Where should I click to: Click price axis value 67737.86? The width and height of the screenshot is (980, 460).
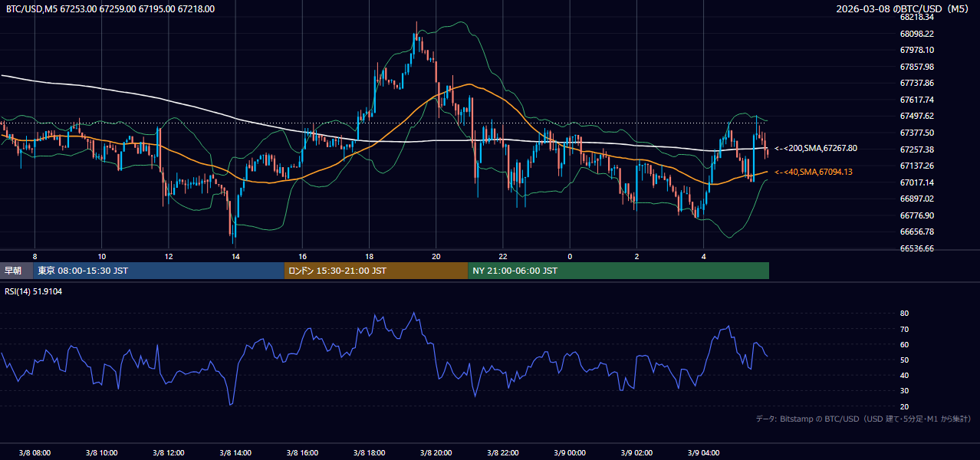(x=916, y=83)
